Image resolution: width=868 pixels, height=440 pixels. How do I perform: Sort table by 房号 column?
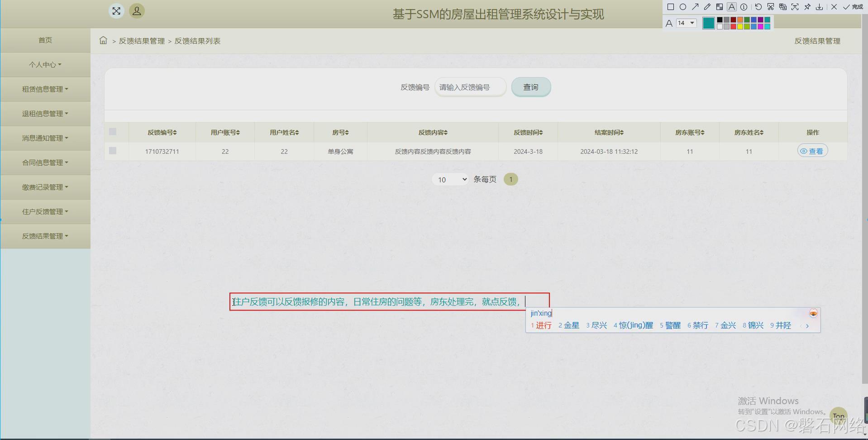pos(340,132)
